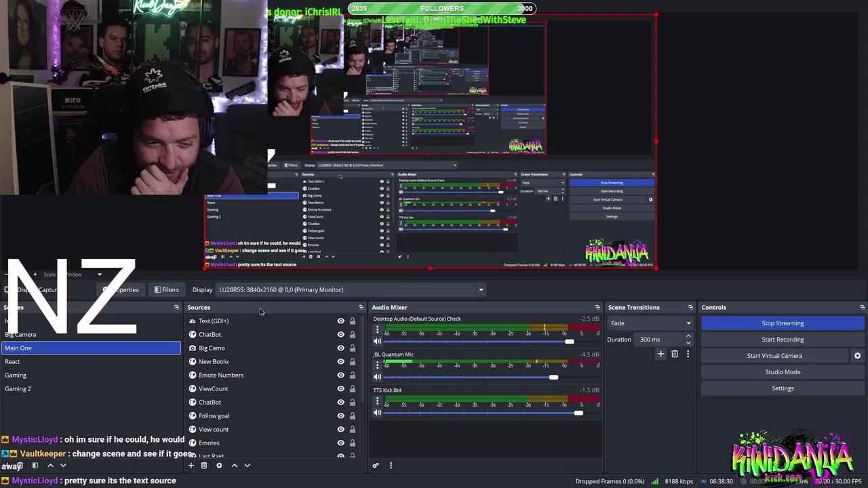Open JBL Quantum Mic three-dots options menu
This screenshot has height=488, width=868.
[378, 366]
